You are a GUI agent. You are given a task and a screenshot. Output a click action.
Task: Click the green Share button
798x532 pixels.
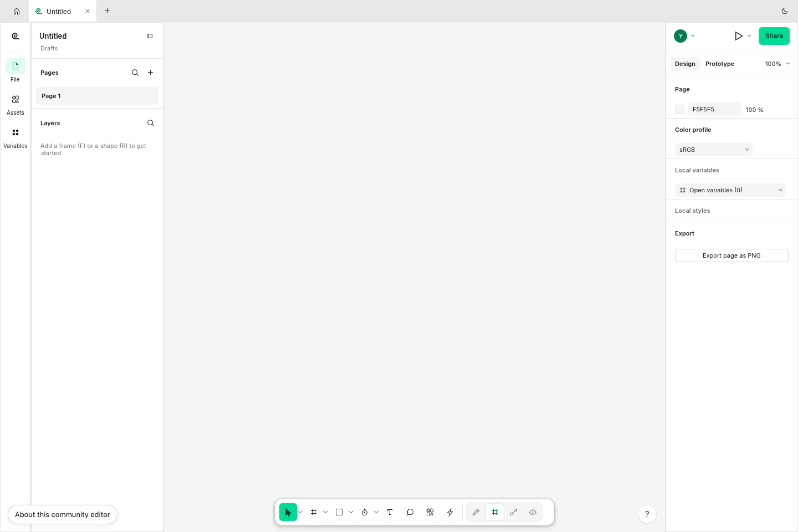(x=774, y=36)
